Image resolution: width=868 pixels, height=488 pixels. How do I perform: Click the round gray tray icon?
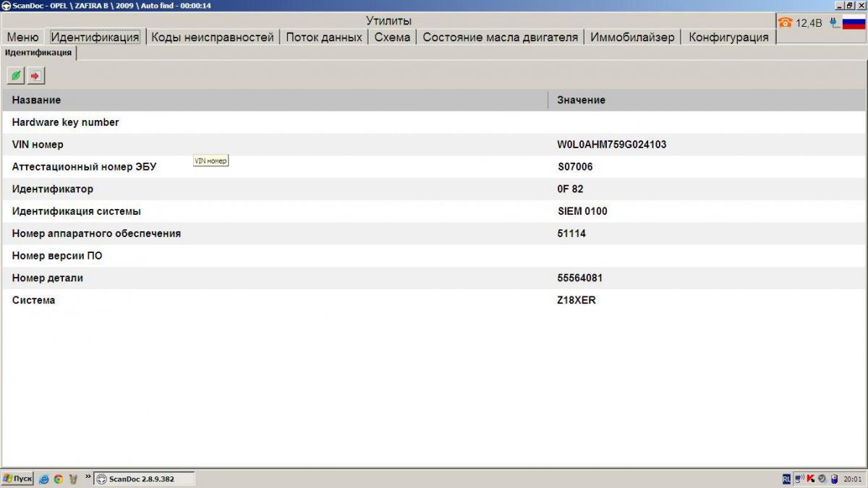[x=822, y=479]
